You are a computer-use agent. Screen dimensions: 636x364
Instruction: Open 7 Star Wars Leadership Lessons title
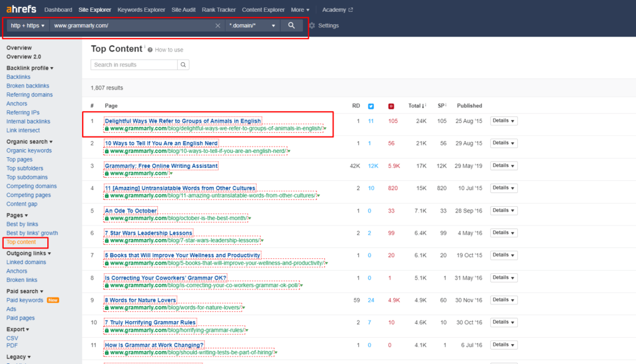pos(148,233)
